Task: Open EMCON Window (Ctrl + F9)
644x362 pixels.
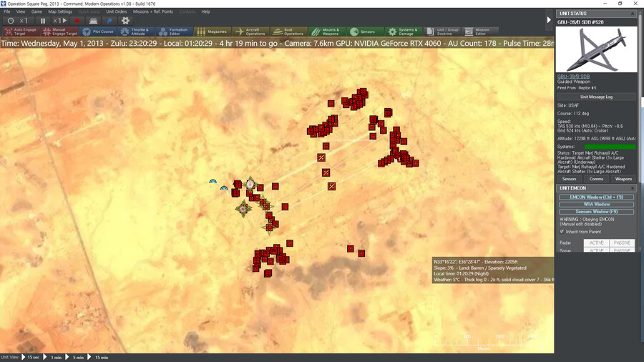Action: coord(596,197)
